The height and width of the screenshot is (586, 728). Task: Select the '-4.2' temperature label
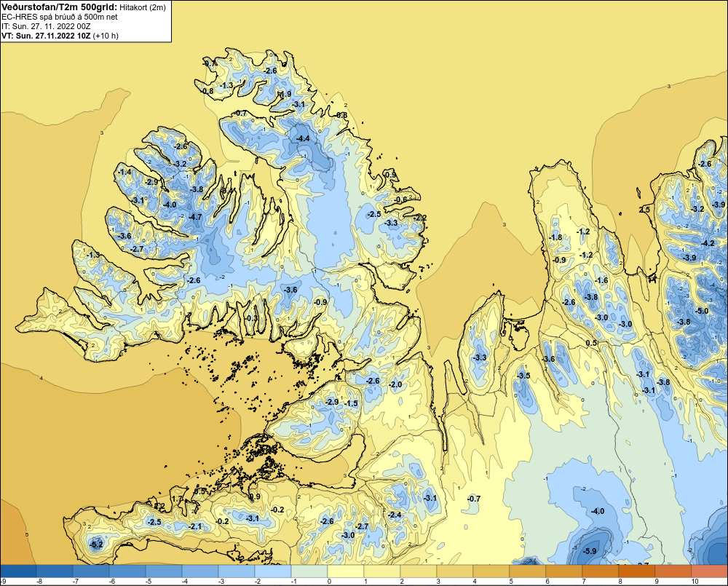point(708,243)
